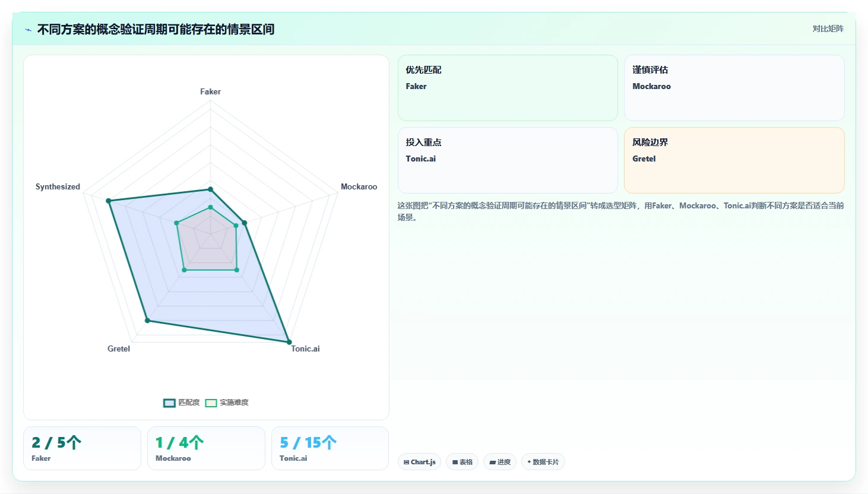Click the Mockaroo axis label on the radar chart
The height and width of the screenshot is (494, 868).
point(359,186)
